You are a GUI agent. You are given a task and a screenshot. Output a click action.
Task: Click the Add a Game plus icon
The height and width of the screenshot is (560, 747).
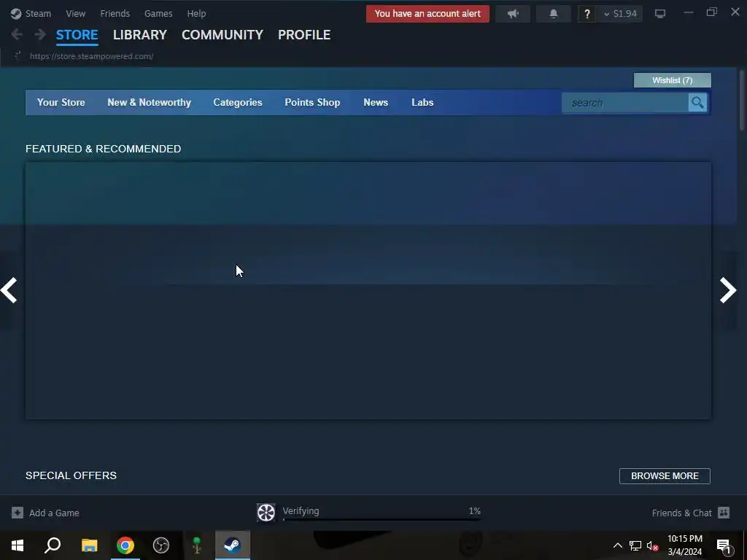coord(18,513)
